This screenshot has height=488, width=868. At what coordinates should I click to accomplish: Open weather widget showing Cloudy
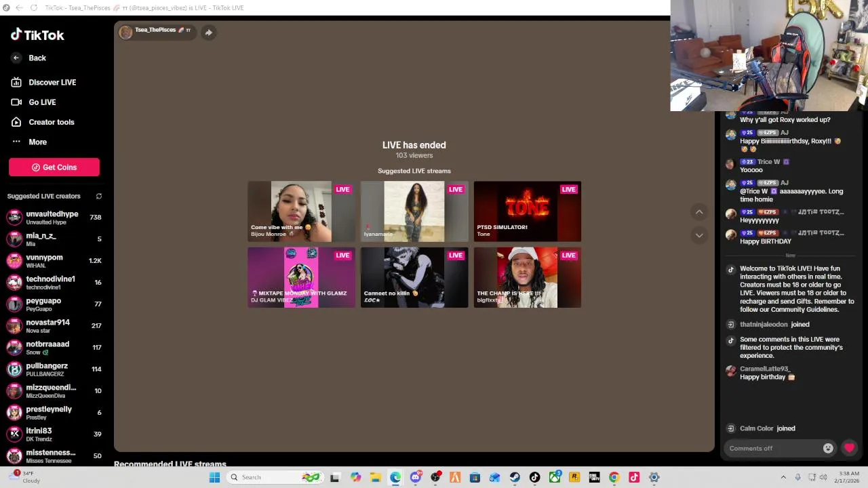tap(24, 477)
